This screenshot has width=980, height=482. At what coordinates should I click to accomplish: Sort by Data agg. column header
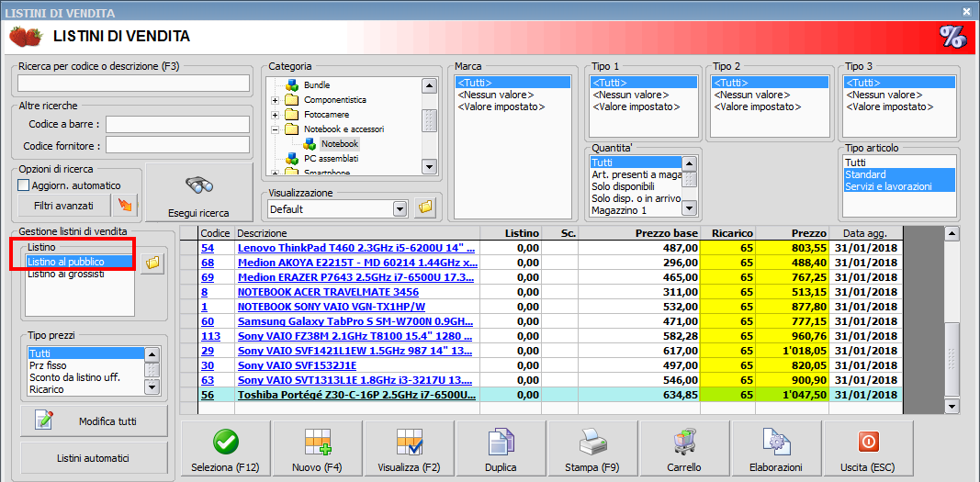pos(864,233)
